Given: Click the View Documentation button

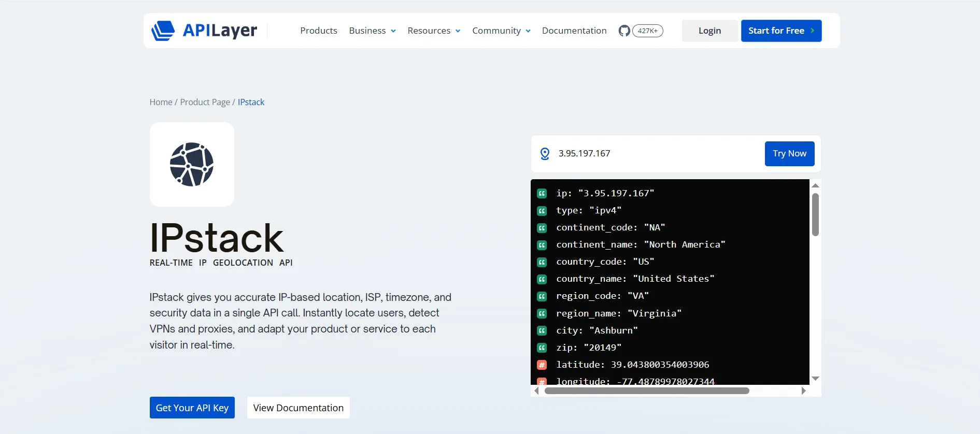Looking at the screenshot, I should pos(299,408).
